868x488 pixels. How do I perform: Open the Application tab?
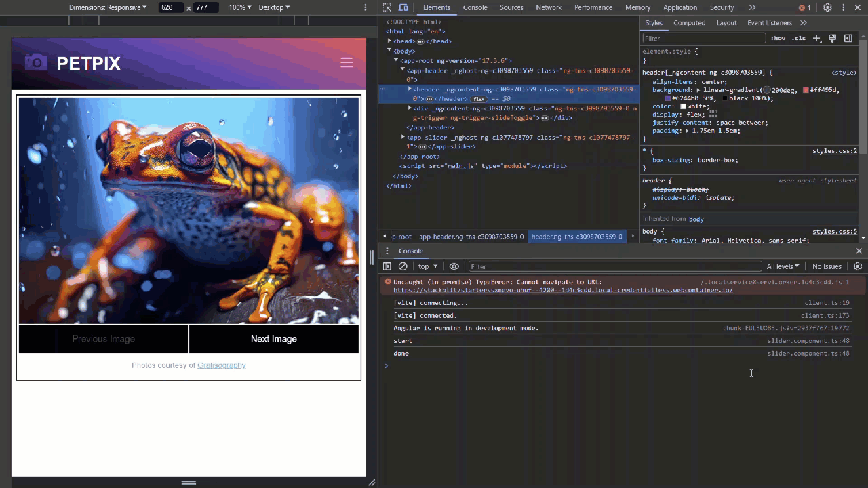tap(680, 7)
